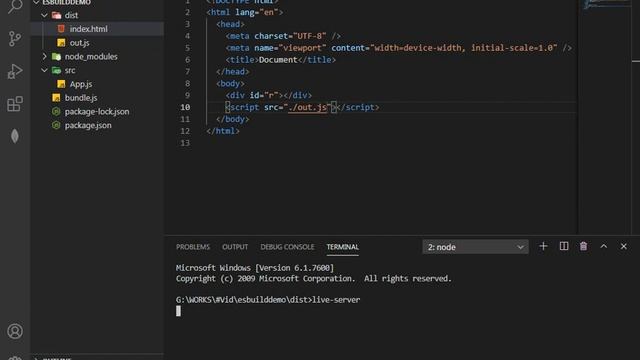Screen dimensions: 640x360
Task: Open the Accounts menu icon
Action: 15,331
